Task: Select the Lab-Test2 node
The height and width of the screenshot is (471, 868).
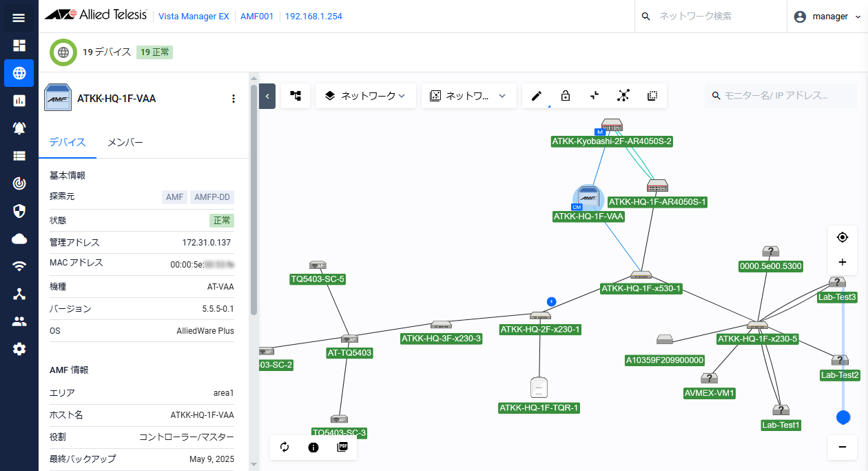Action: (840, 361)
